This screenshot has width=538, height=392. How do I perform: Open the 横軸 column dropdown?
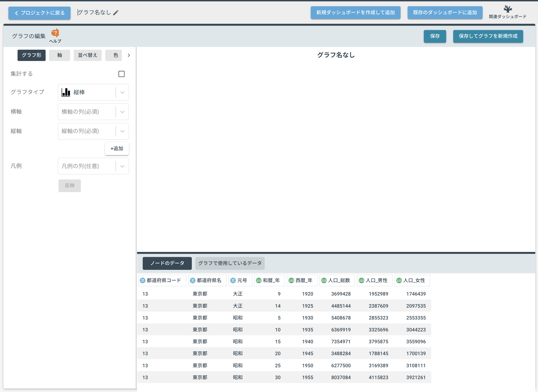pyautogui.click(x=93, y=112)
